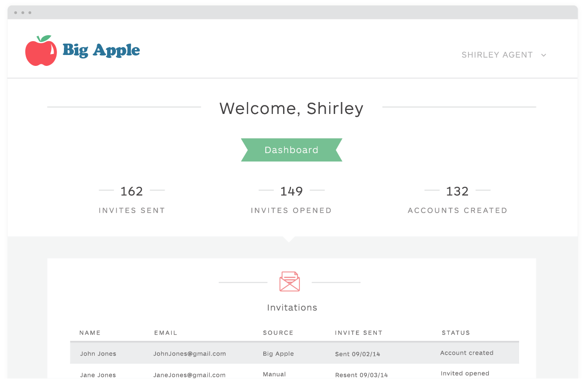Click the Big Apple brand name
Image resolution: width=588 pixels, height=379 pixels.
click(101, 50)
